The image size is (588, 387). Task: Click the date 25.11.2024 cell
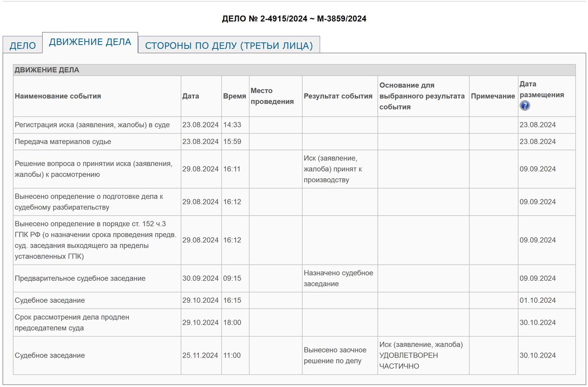[201, 355]
